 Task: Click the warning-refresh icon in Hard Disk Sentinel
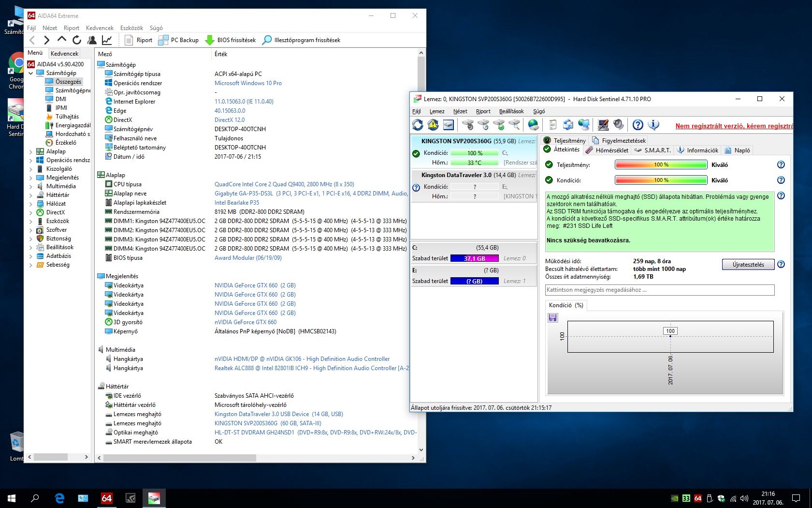point(433,125)
